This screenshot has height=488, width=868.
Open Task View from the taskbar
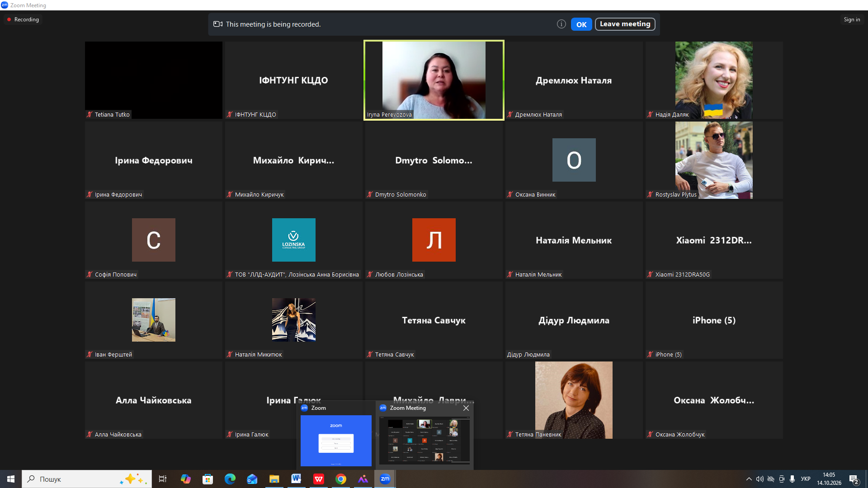click(x=163, y=479)
